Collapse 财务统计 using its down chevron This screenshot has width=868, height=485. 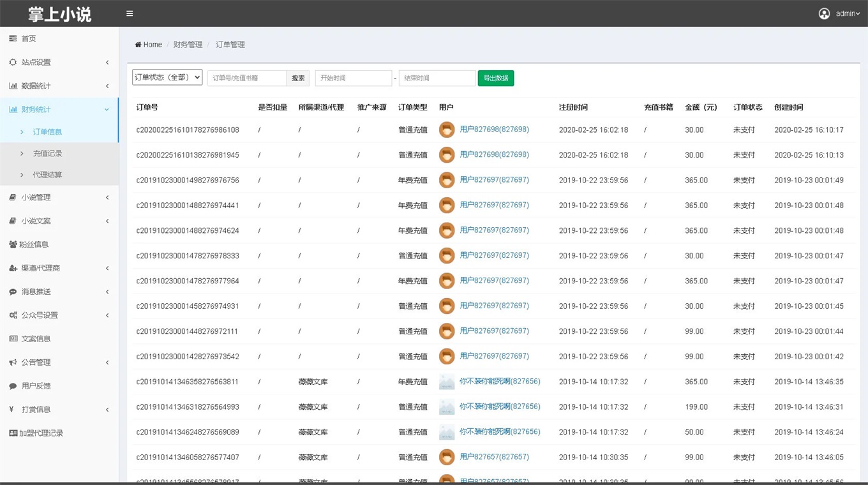[107, 109]
